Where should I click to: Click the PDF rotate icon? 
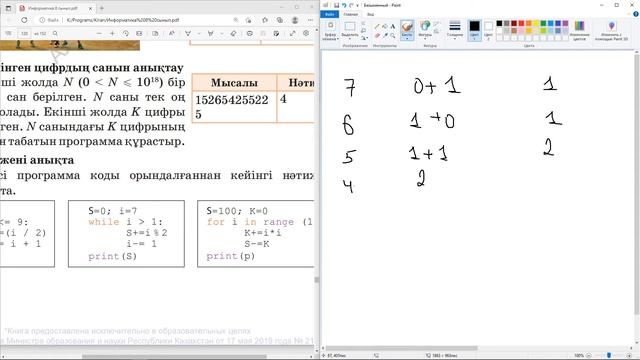125,33
